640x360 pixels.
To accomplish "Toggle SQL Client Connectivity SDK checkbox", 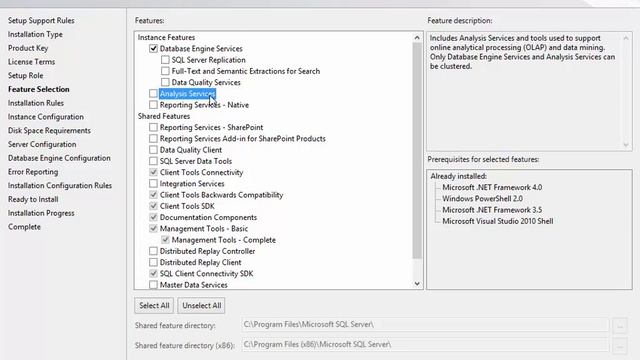I will 153,274.
